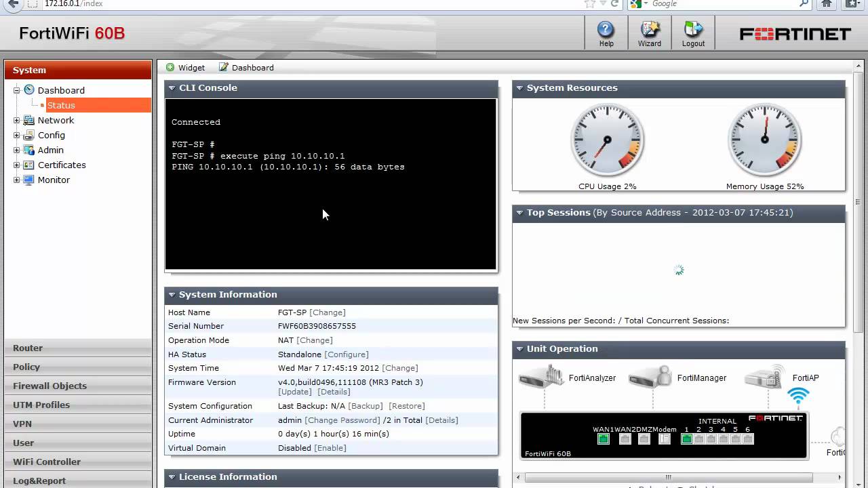The width and height of the screenshot is (868, 488).
Task: Open the User menu section
Action: (x=78, y=443)
